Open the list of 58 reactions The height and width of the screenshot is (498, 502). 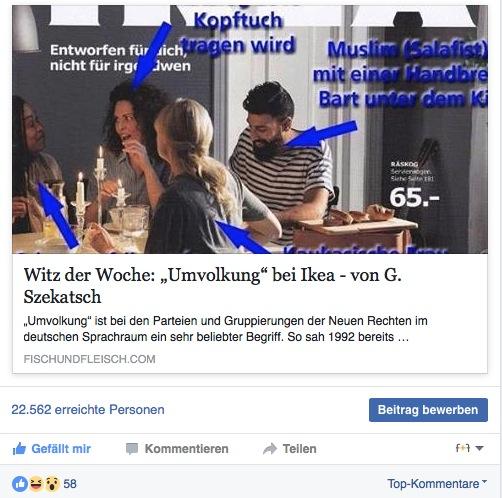pos(70,484)
